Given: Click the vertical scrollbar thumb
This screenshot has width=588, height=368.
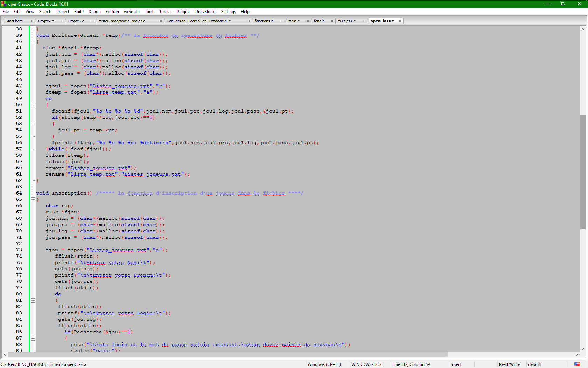Looking at the screenshot, I should point(583,172).
